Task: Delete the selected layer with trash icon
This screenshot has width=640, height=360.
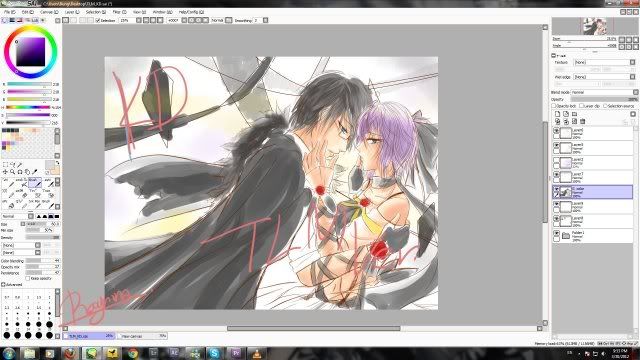Action: click(583, 122)
